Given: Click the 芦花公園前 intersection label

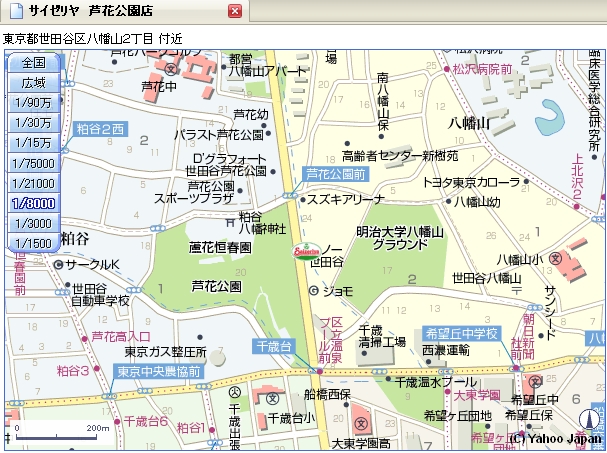Looking at the screenshot, I should pos(336,174).
